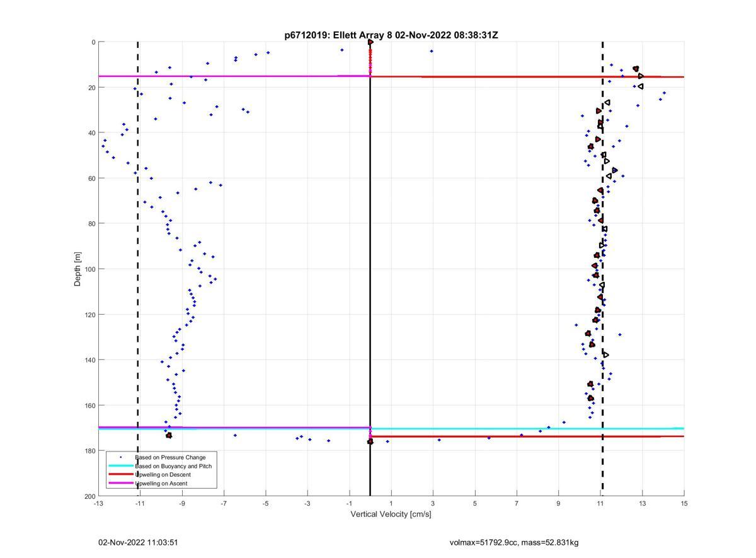This screenshot has width=756, height=558.
Task: Click depth axis tick label "120"
Action: (89, 315)
